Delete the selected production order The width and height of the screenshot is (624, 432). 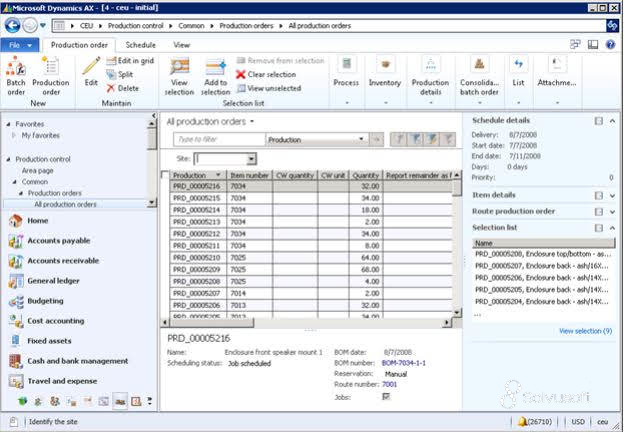[x=123, y=88]
